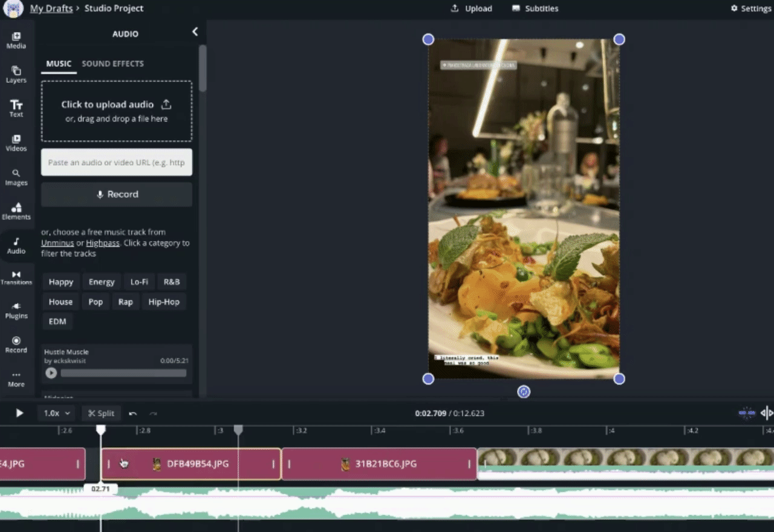Filter tracks by Lo-Fi category
The height and width of the screenshot is (532, 774).
point(139,282)
